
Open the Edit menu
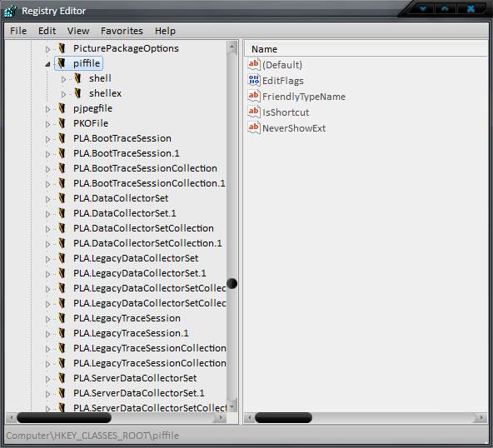pyautogui.click(x=47, y=31)
